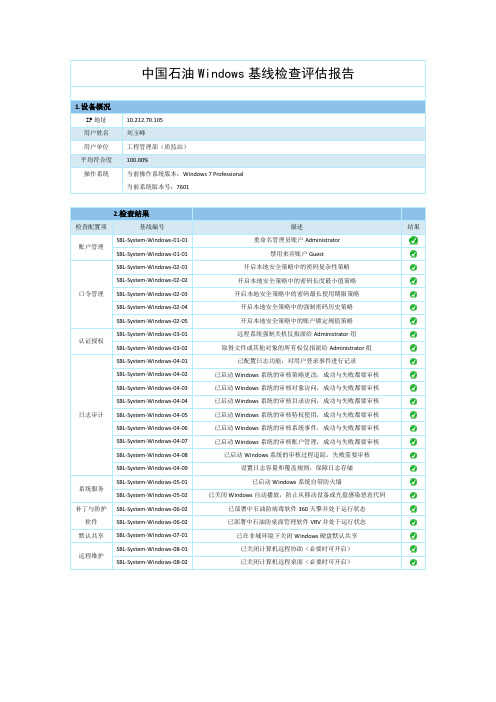
Task: Click the result check icon for SBL-System-Windows-05-01
Action: coord(413,482)
